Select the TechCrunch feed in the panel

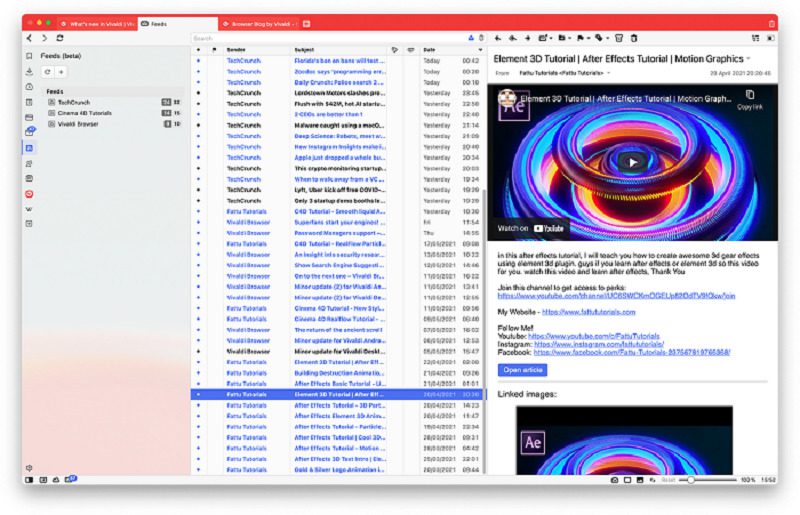[x=74, y=102]
